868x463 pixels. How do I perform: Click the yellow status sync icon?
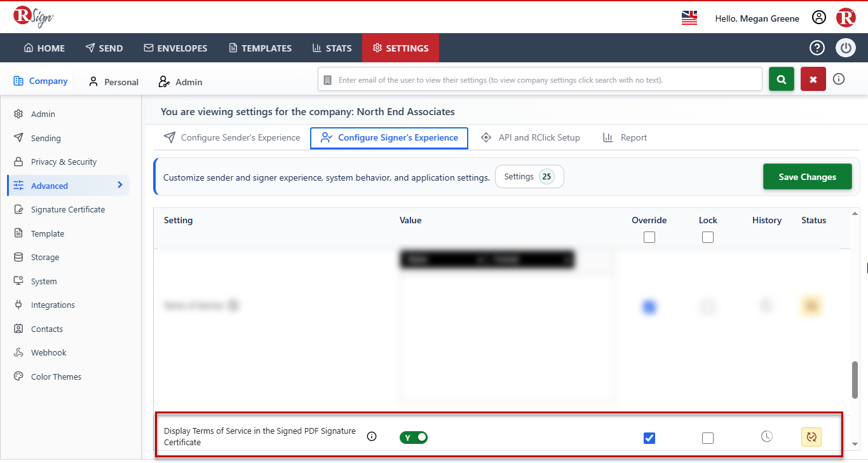pos(811,437)
